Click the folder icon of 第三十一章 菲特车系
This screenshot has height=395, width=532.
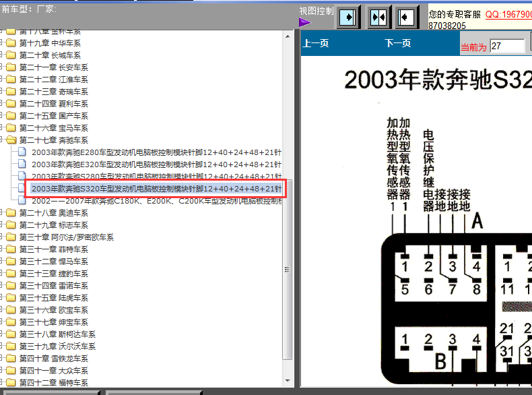click(x=11, y=249)
